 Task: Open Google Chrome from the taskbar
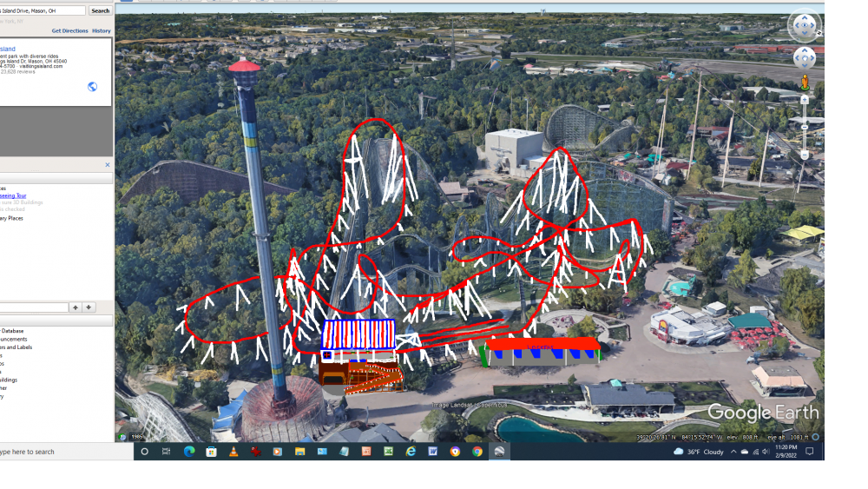[477, 452]
